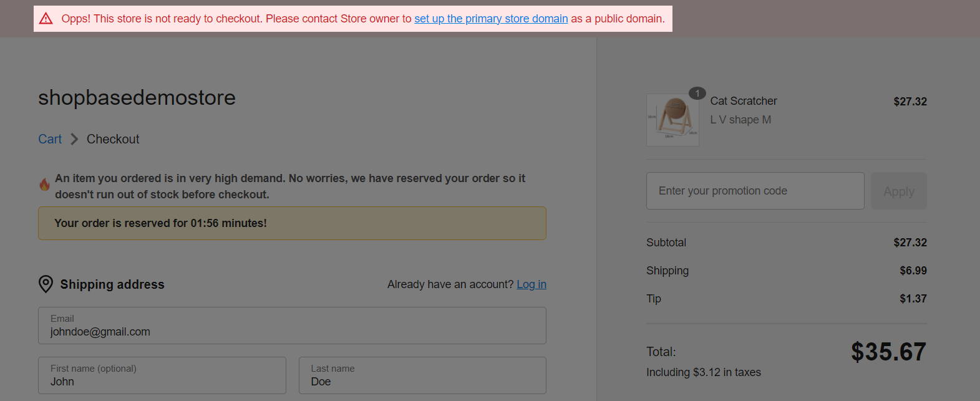980x401 pixels.
Task: Click the quantity badge on product image
Action: (x=697, y=94)
